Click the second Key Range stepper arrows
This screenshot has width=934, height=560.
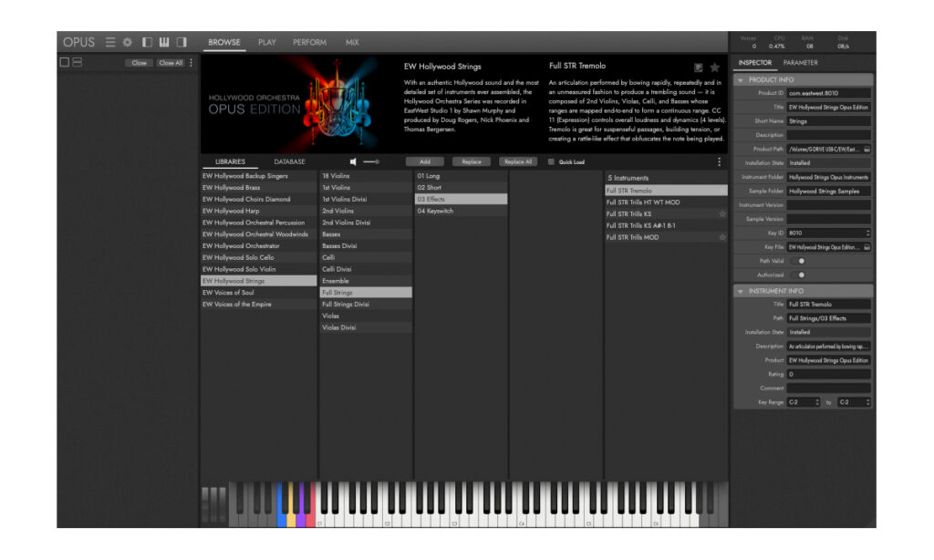(x=867, y=403)
